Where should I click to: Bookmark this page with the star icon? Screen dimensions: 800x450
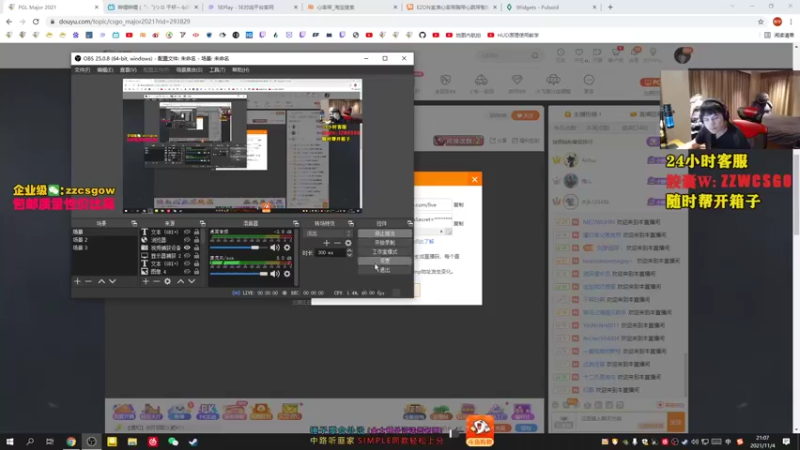point(761,21)
